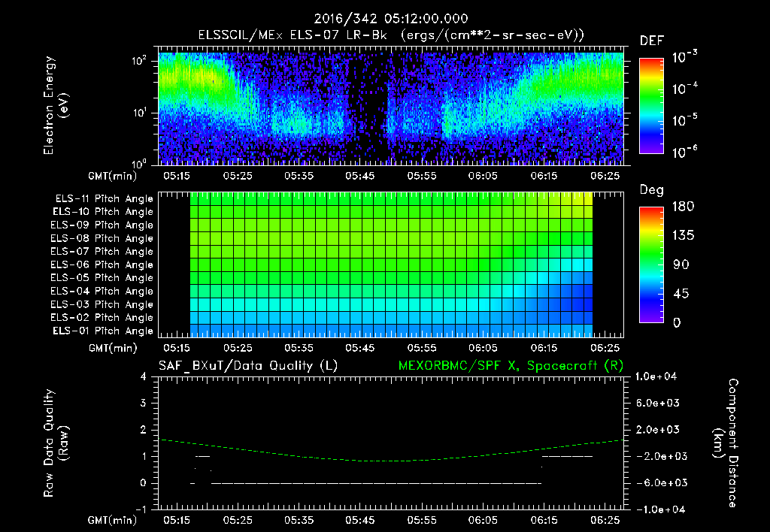Select the ELS-08 Pitch Angle row label
Viewport: 770px width, 532px height.
coord(102,238)
